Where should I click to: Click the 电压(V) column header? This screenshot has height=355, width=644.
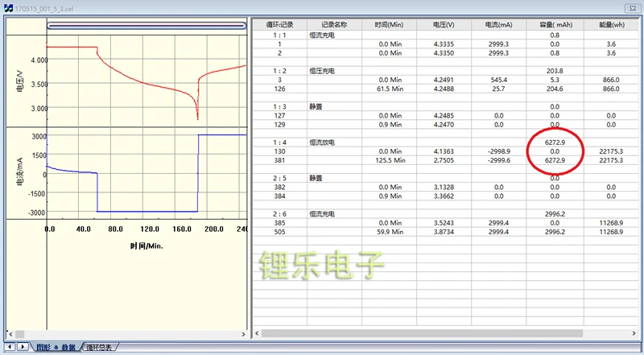(444, 25)
